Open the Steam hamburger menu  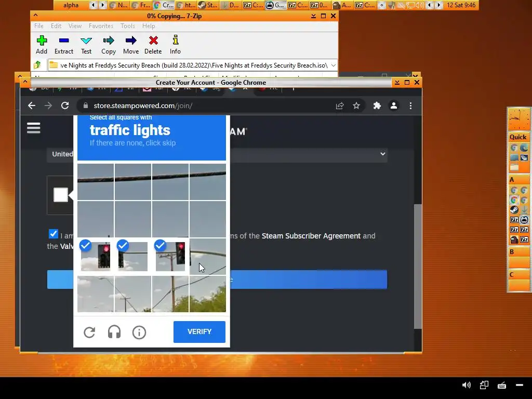[x=34, y=128]
